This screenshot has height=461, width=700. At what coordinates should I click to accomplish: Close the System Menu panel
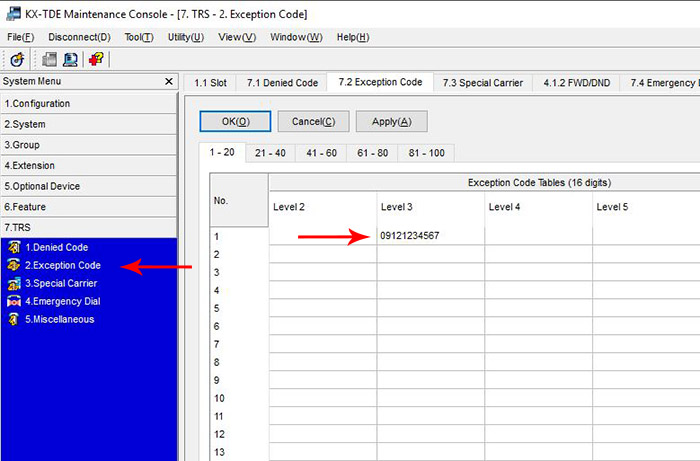169,81
